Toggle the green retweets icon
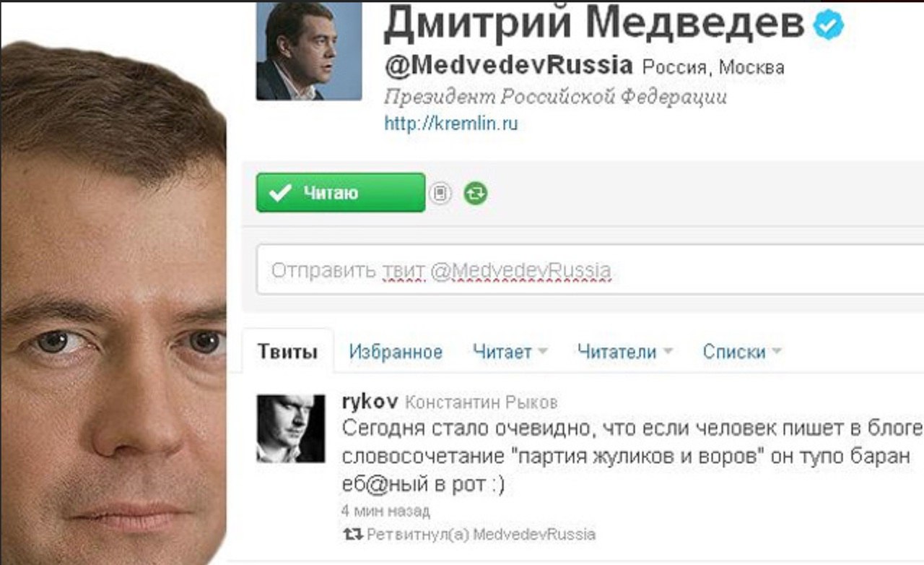The image size is (924, 565). click(x=476, y=193)
